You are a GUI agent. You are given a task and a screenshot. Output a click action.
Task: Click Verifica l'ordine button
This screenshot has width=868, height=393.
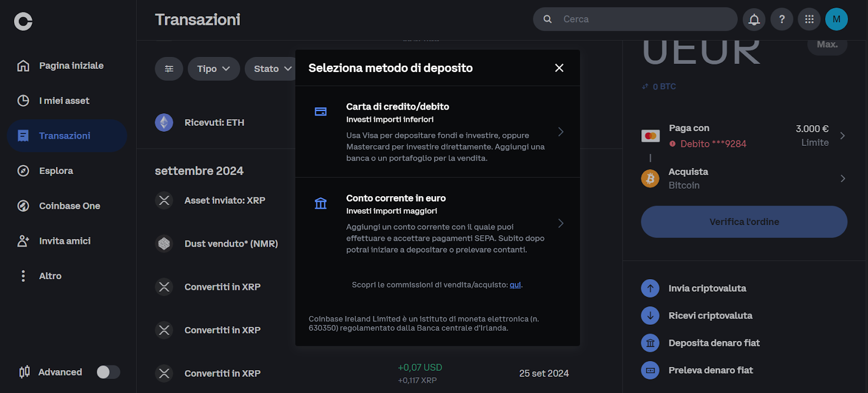pos(744,222)
